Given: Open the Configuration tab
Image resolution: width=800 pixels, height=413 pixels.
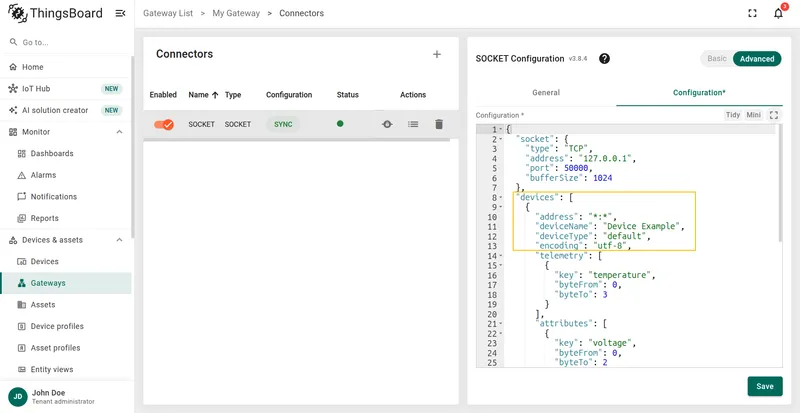Looking at the screenshot, I should pyautogui.click(x=699, y=92).
